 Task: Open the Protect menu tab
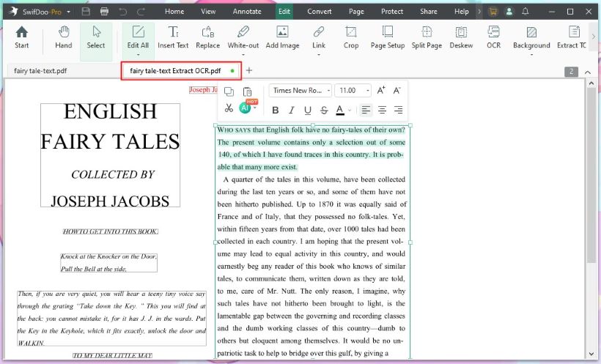tap(391, 12)
